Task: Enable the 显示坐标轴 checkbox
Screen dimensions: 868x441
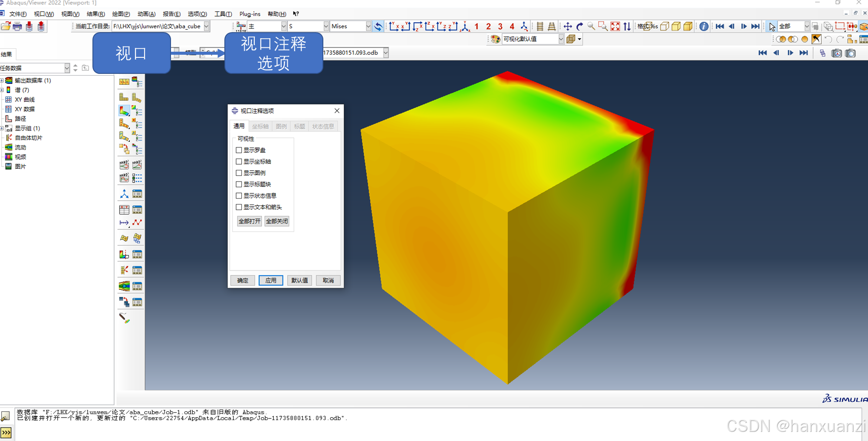Action: pos(239,161)
